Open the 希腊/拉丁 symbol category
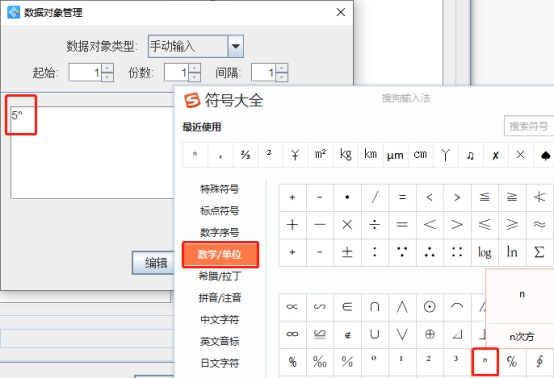Screen dimensions: 554x379 click(x=220, y=276)
